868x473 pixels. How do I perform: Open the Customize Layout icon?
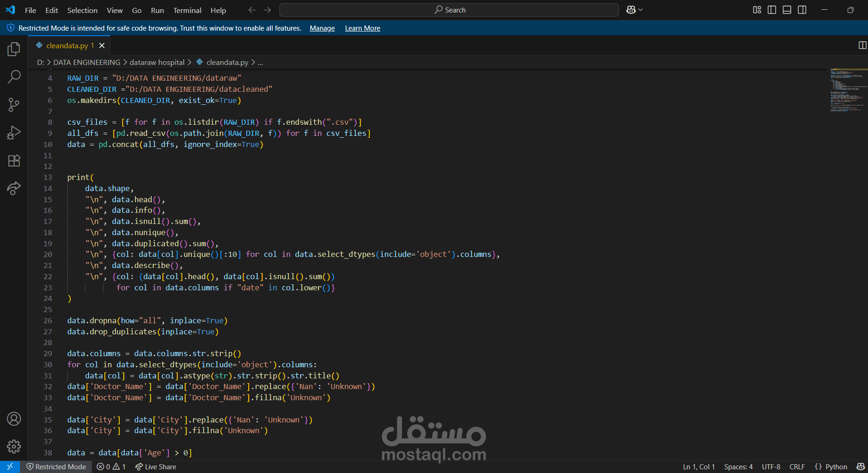point(757,10)
